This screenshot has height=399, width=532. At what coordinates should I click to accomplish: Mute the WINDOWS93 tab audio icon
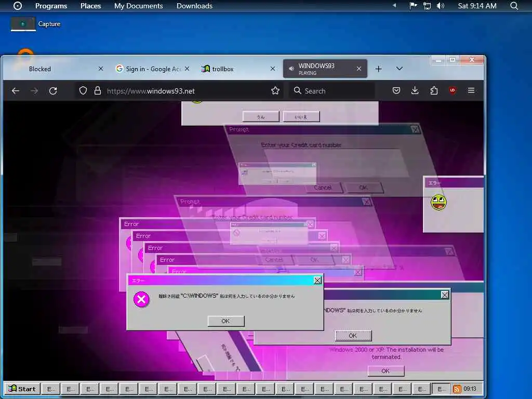[x=291, y=69]
